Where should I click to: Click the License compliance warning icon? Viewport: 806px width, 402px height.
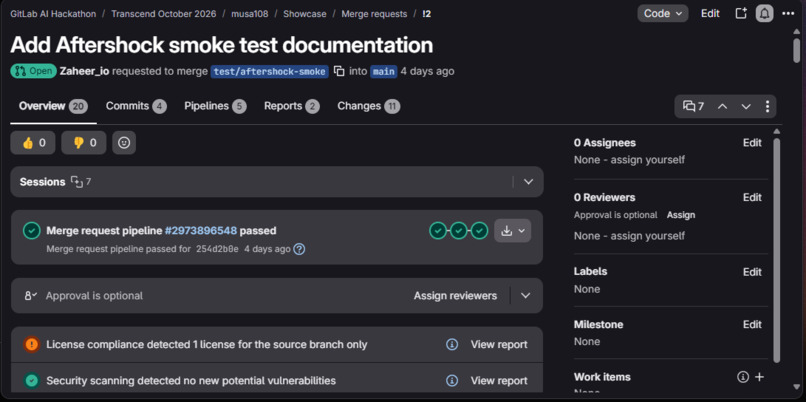31,344
